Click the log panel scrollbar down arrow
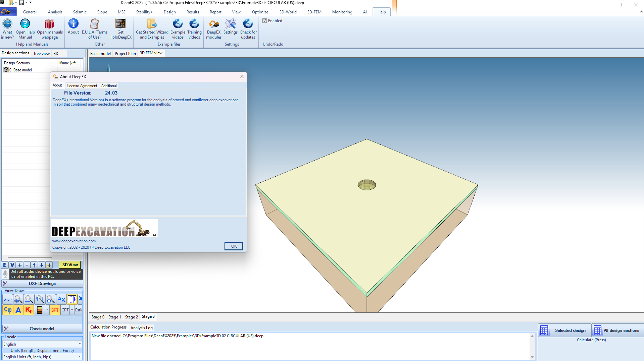The height and width of the screenshot is (361, 644). [x=532, y=357]
